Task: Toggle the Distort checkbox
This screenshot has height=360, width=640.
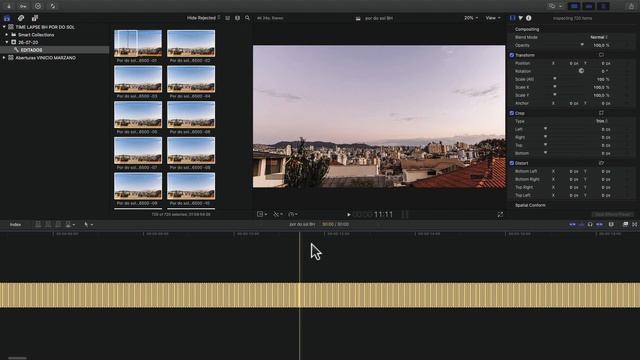Action: [512, 163]
